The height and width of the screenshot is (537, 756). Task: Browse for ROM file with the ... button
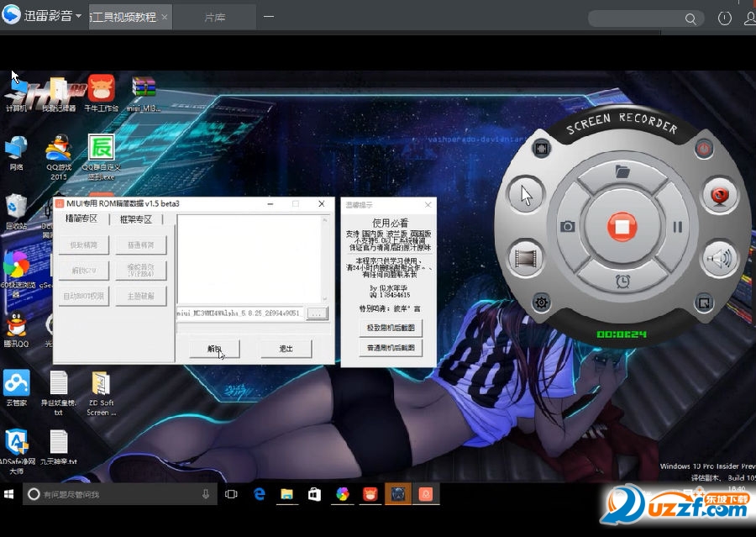tap(317, 313)
